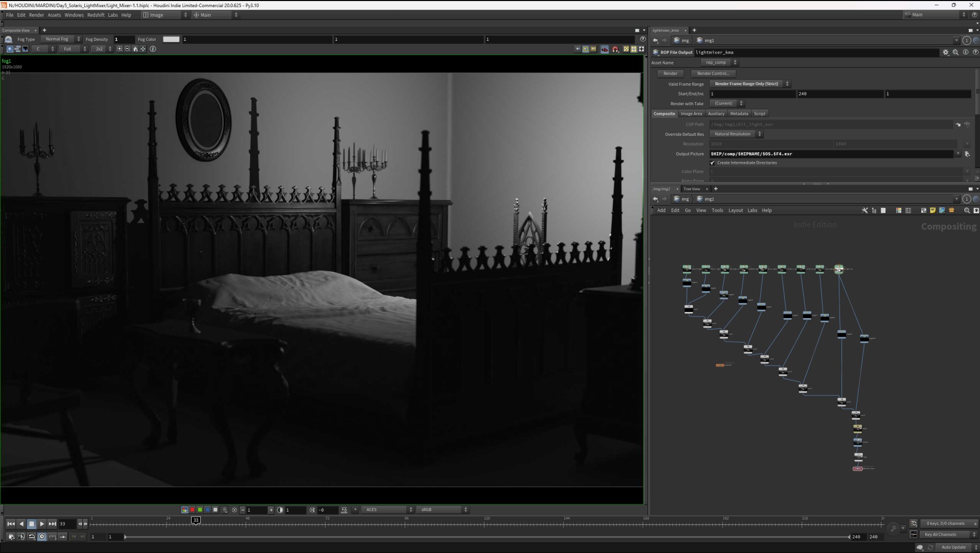Jump to last frame in playbar
This screenshot has width=980, height=553.
pyautogui.click(x=52, y=524)
